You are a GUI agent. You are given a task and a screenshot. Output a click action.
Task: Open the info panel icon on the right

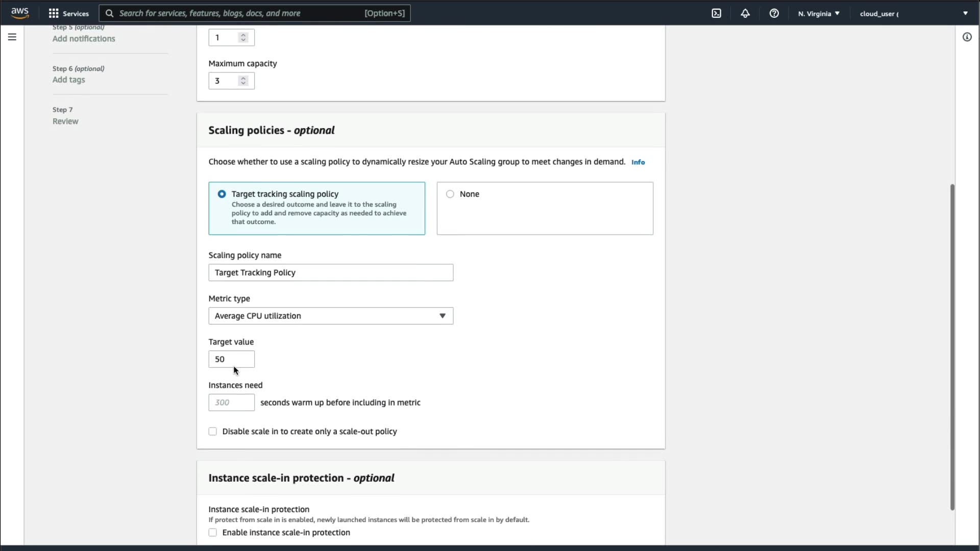[967, 37]
